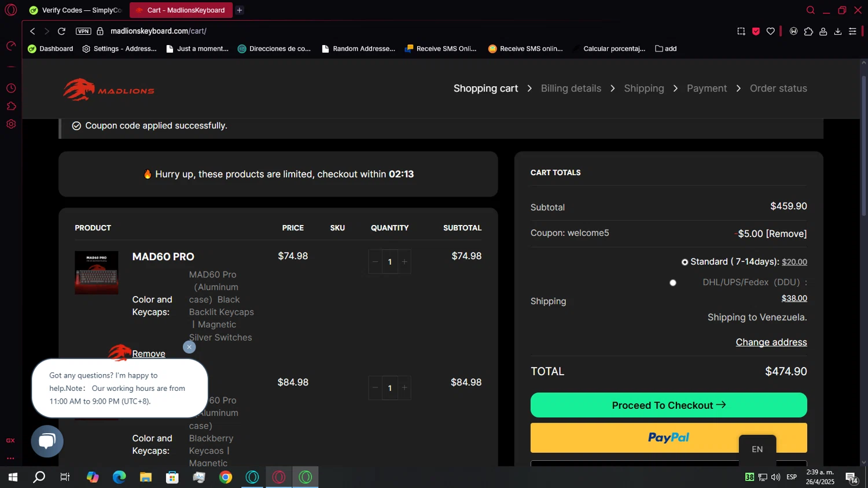The height and width of the screenshot is (488, 868).
Task: Open the Settings - Address bookmark
Action: [x=119, y=49]
